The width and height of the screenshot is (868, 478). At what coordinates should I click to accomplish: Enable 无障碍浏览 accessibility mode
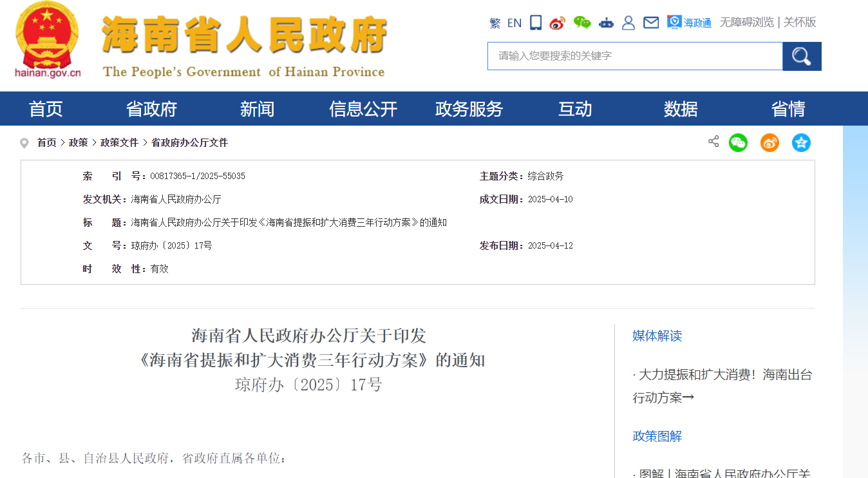coord(746,23)
